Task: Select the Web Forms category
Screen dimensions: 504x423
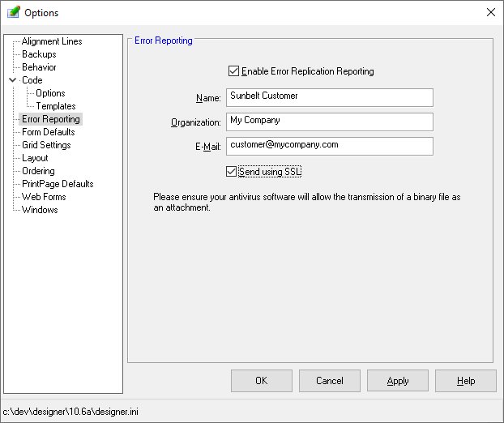Action: coord(44,197)
